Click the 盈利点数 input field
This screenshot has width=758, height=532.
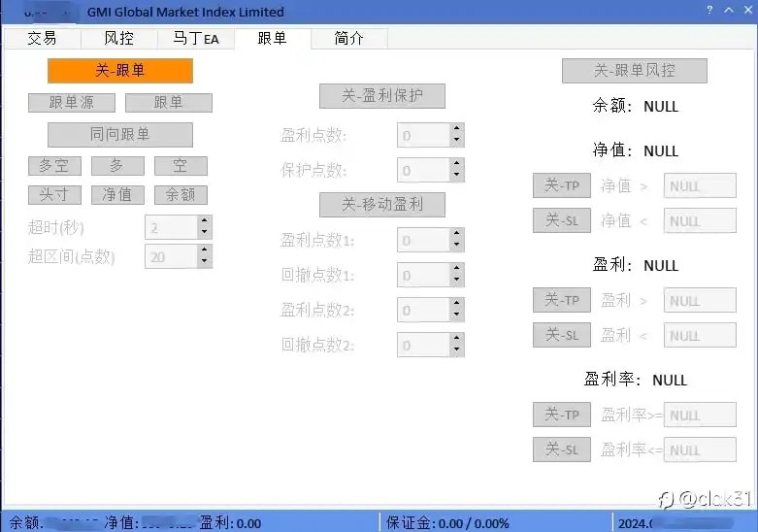point(423,135)
